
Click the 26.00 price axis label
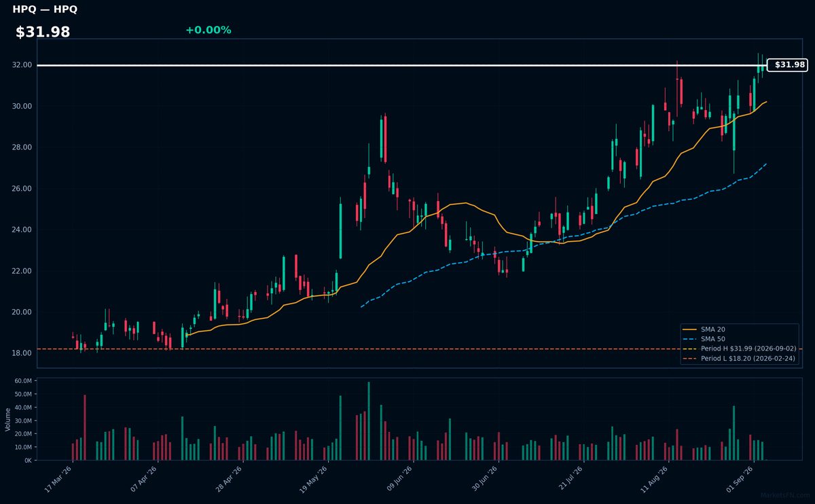[22, 188]
